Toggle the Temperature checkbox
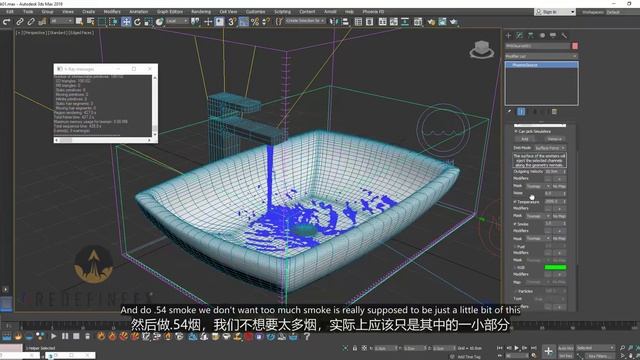This screenshot has height=360, width=640. pos(515,202)
